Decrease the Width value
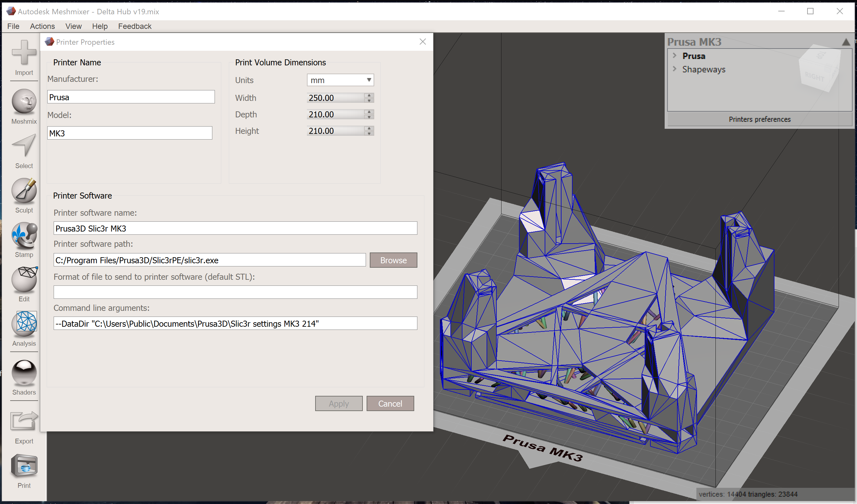The height and width of the screenshot is (504, 857). click(x=369, y=100)
